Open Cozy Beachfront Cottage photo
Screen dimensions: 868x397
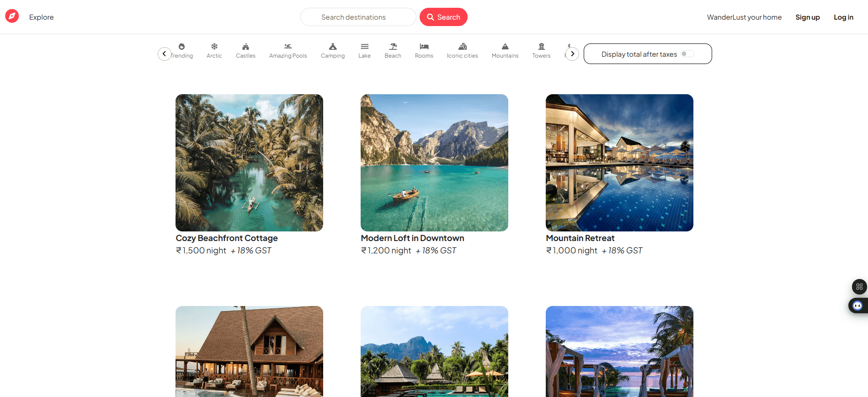pyautogui.click(x=249, y=163)
